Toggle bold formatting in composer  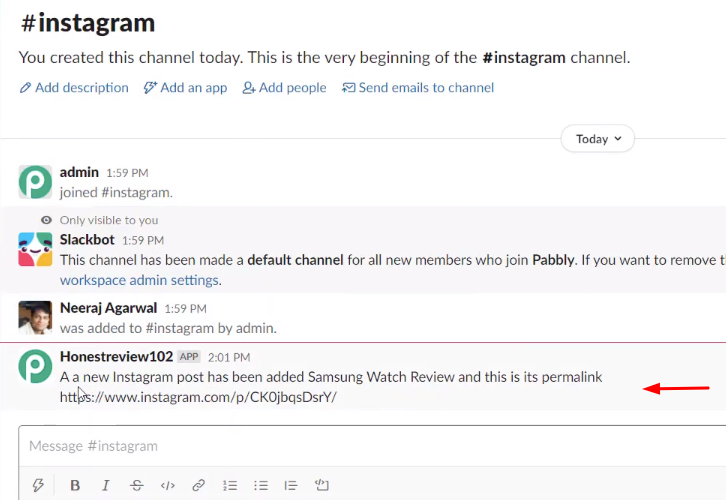coord(75,485)
